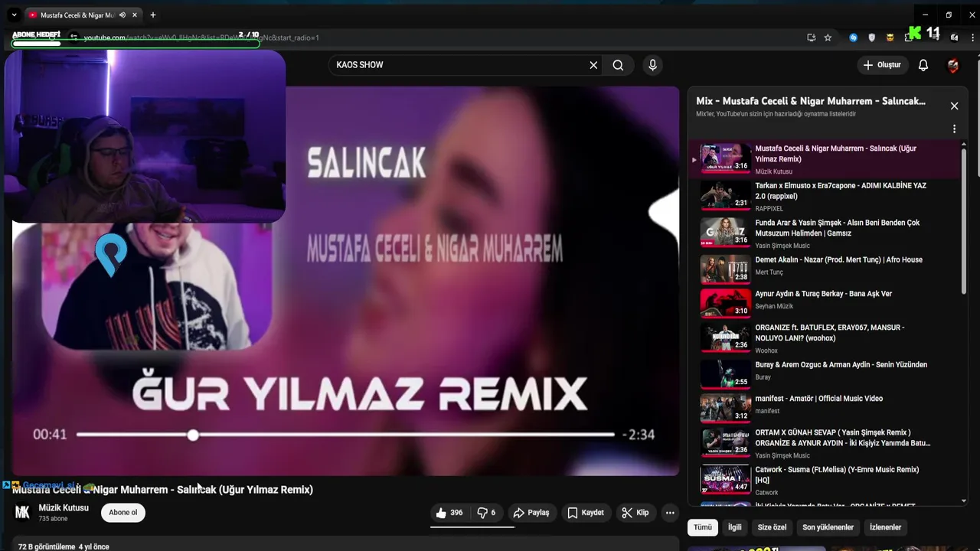This screenshot has width=980, height=551.
Task: Select the İlgili filter chip
Action: pyautogui.click(x=734, y=527)
